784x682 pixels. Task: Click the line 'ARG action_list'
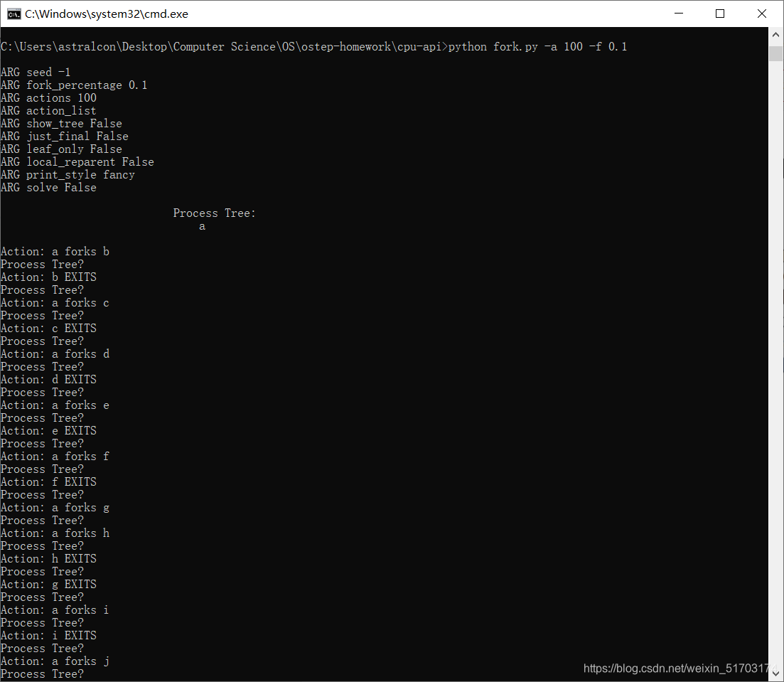pyautogui.click(x=48, y=110)
